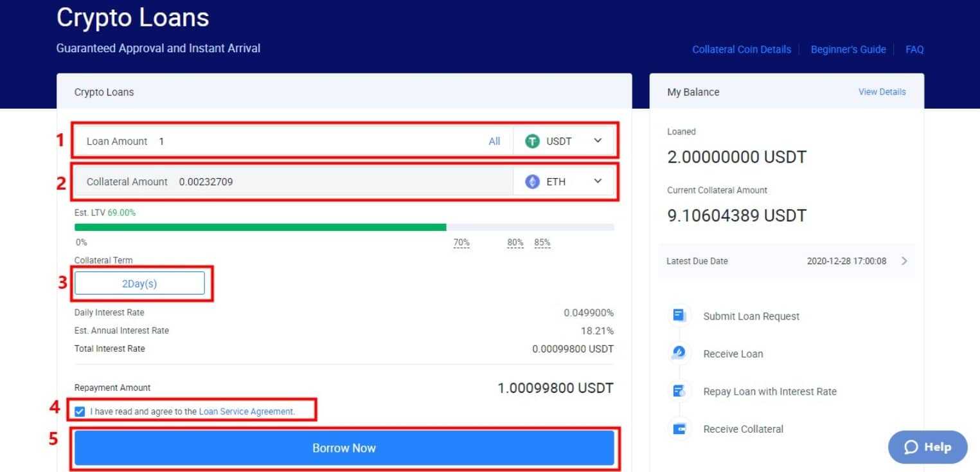Uncheck the Loan Service Agreement checkbox

point(80,412)
